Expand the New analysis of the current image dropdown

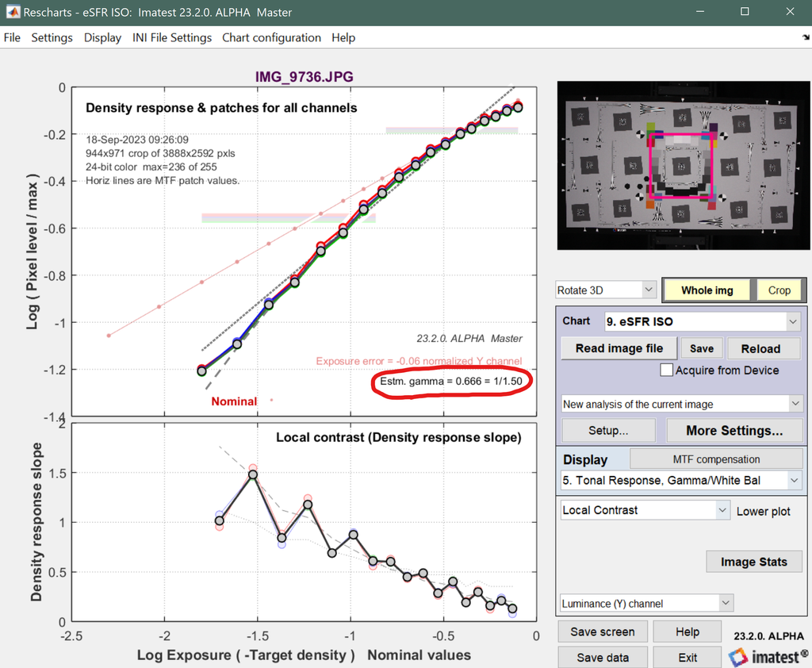[681, 404]
